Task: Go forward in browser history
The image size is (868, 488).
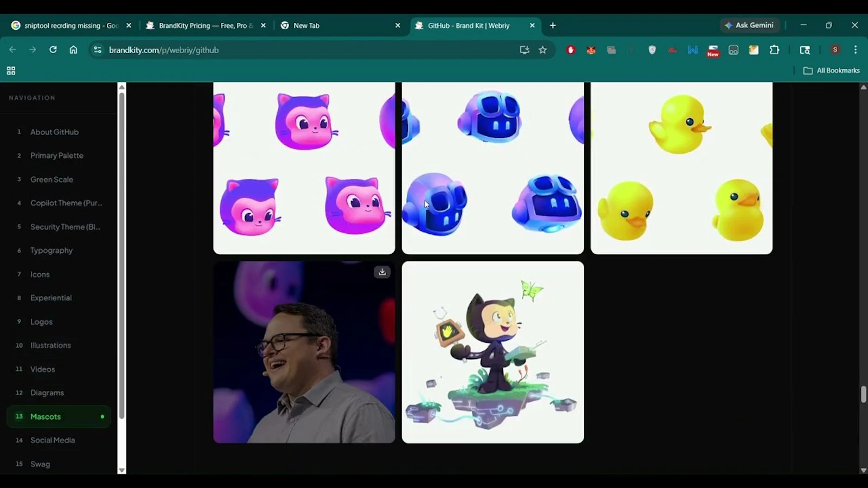Action: (x=33, y=50)
